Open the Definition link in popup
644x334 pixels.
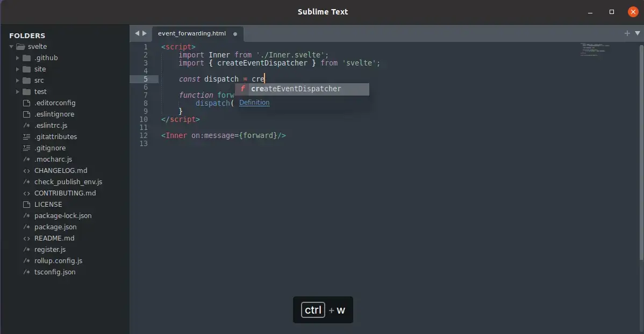254,103
